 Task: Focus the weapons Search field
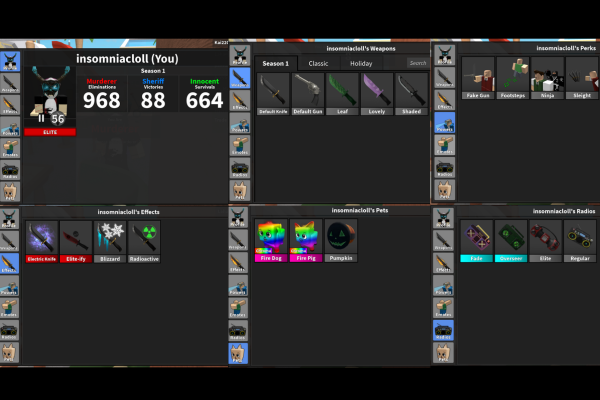[417, 63]
